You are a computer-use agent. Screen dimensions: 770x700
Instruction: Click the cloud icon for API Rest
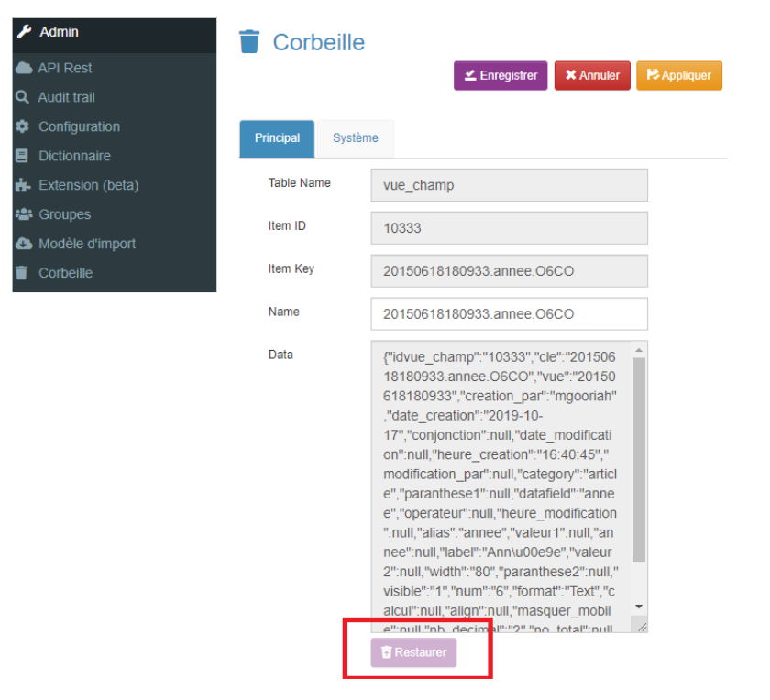(x=23, y=68)
